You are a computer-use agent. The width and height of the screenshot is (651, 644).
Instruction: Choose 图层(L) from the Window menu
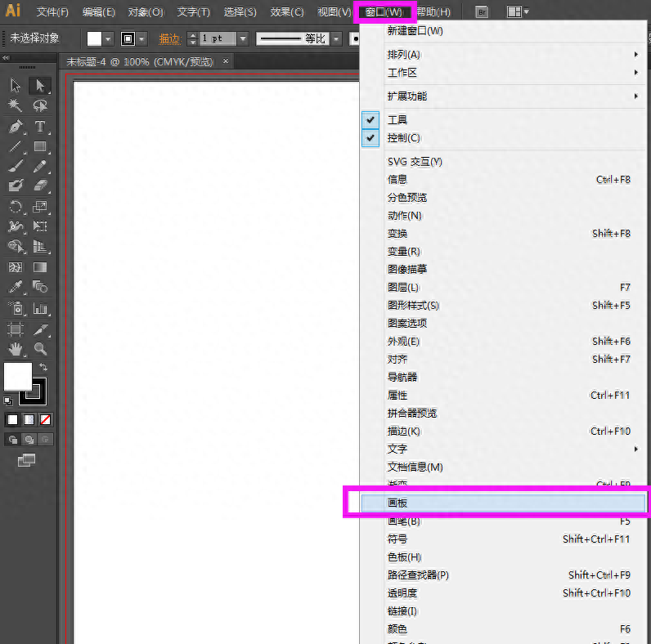503,287
